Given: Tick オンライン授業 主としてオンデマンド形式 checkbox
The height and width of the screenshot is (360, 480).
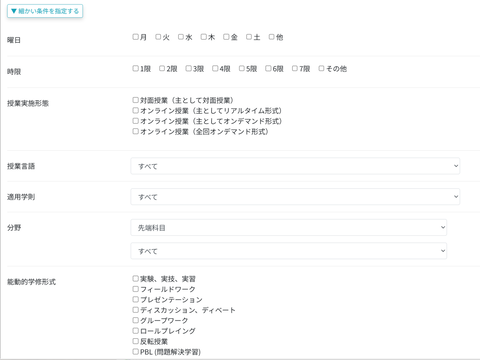Looking at the screenshot, I should pos(135,121).
